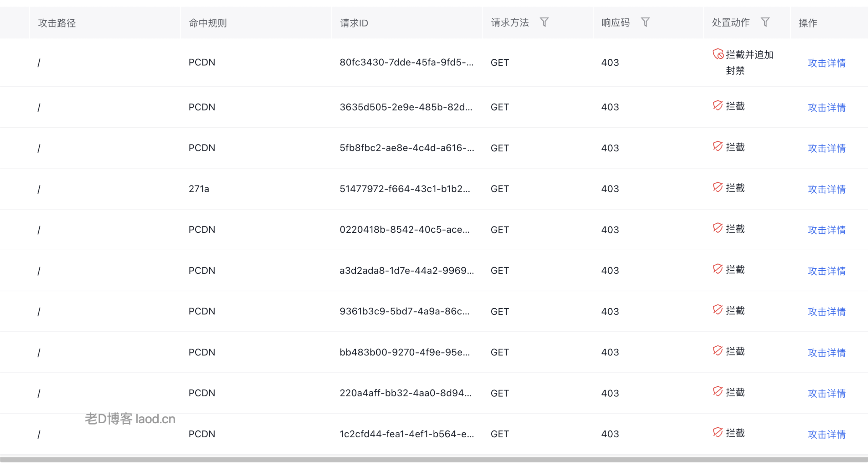Click the 拦截 shield icon in the 271a rule row

(717, 188)
